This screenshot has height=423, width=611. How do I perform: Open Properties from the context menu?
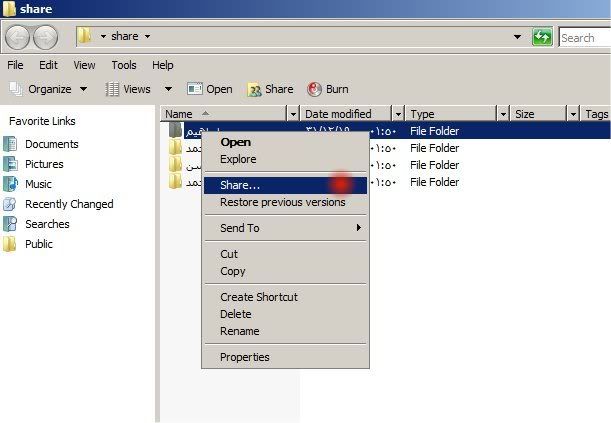[x=286, y=357]
